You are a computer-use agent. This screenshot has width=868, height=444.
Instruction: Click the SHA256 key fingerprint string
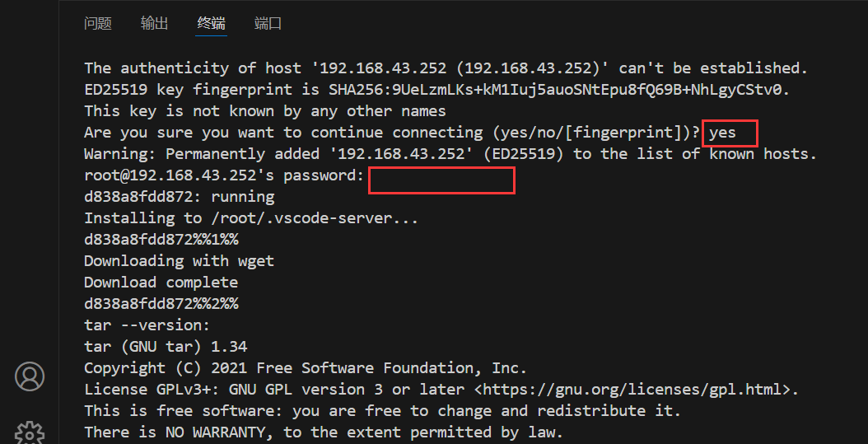click(560, 90)
